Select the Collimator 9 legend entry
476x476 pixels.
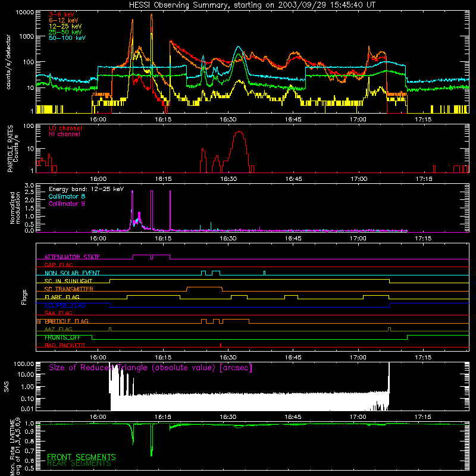[67, 203]
